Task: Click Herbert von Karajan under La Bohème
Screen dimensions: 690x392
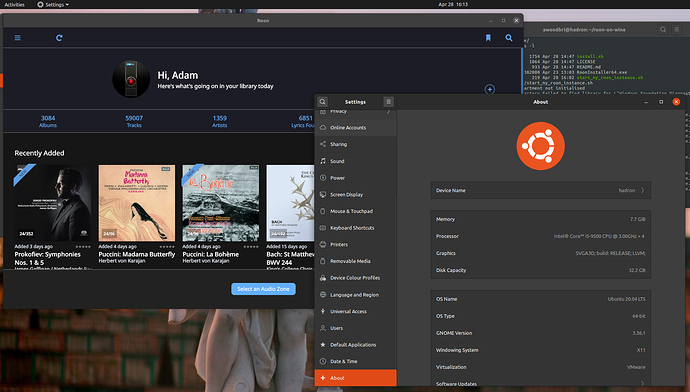Action: (206, 261)
